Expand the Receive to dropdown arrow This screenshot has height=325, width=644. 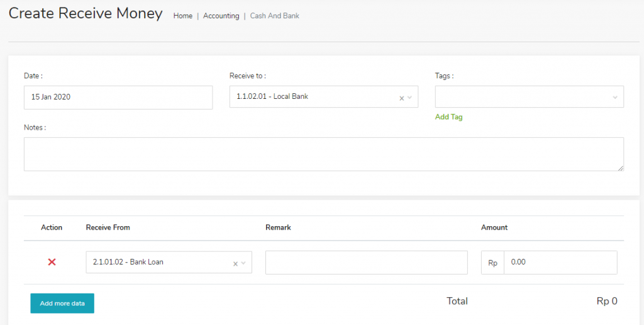pyautogui.click(x=410, y=98)
